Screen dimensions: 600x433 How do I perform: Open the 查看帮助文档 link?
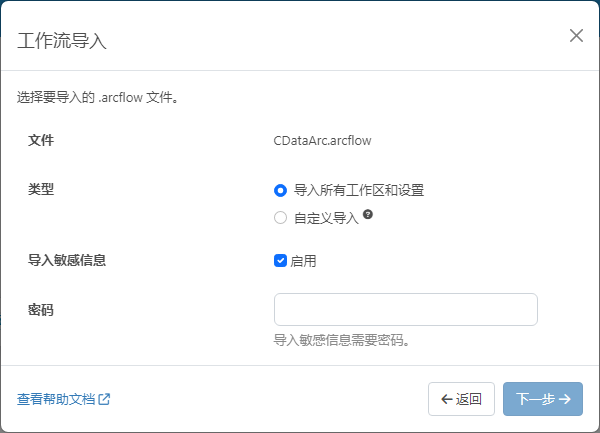pos(56,399)
